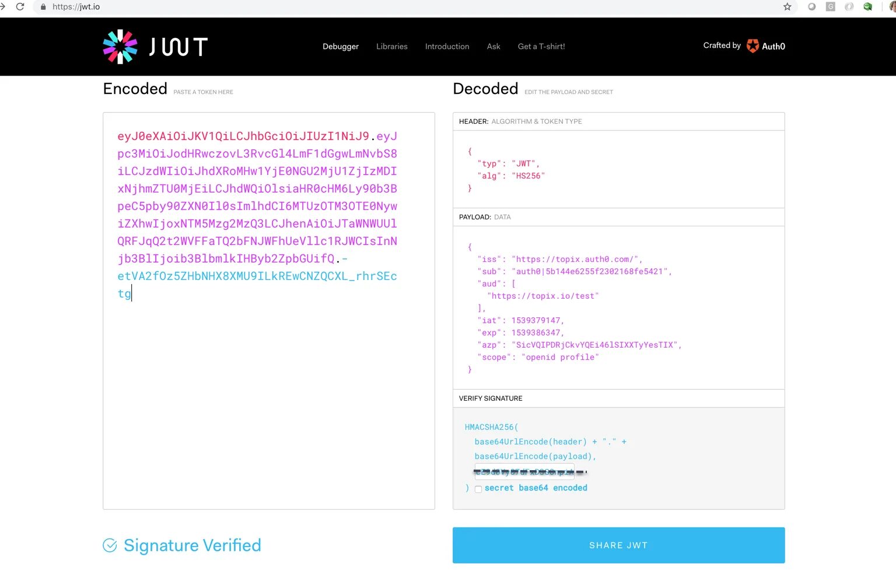Open the Ask link in navigation
The height and width of the screenshot is (588, 896).
click(x=494, y=47)
